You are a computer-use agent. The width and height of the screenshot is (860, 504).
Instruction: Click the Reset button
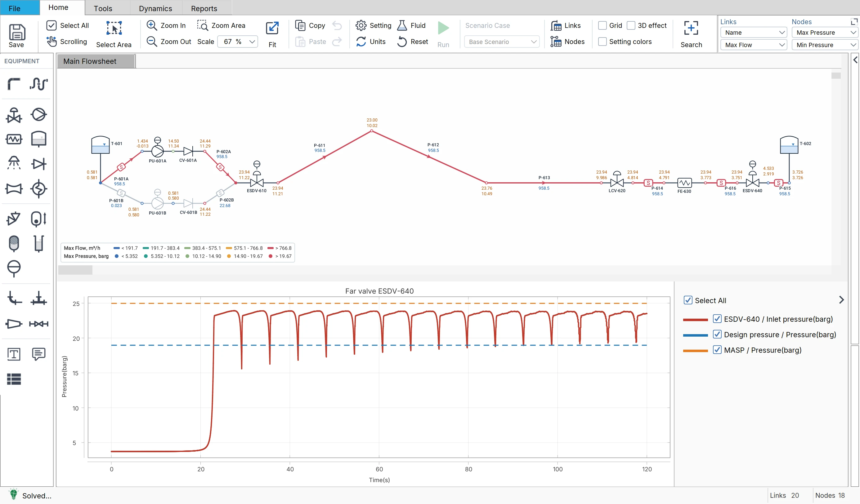tap(413, 42)
